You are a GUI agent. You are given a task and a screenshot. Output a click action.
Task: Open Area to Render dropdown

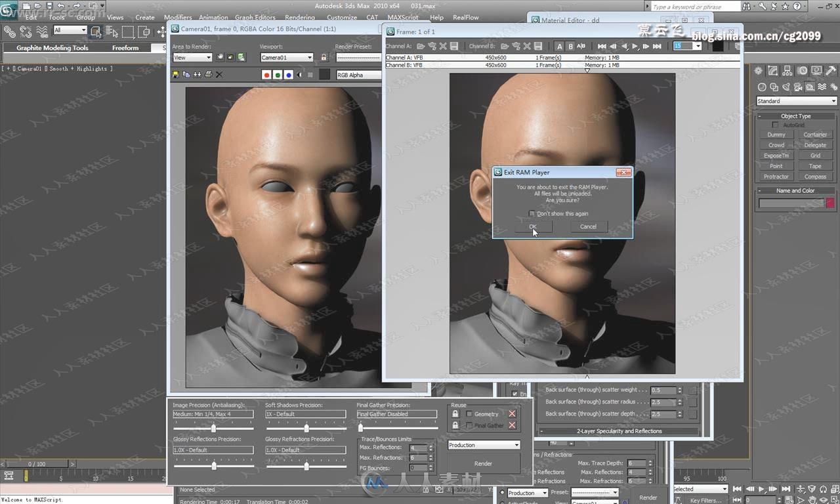[x=192, y=57]
